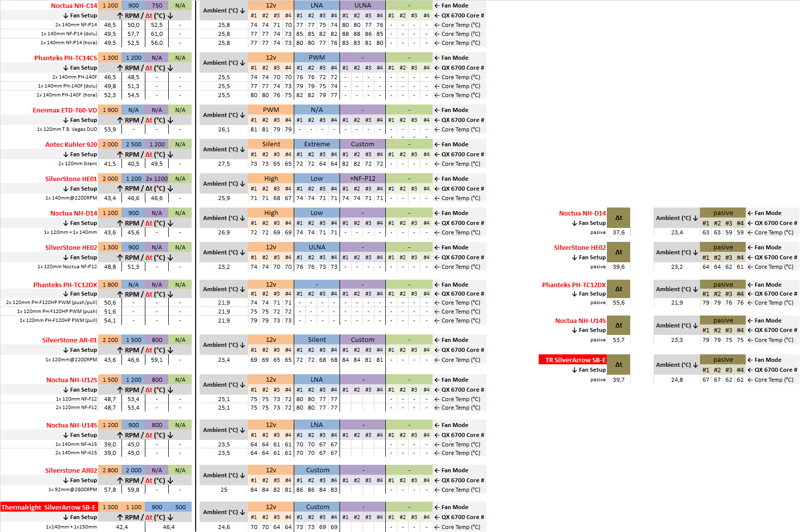The height and width of the screenshot is (532, 800).
Task: Click the '2 800' RPM cell
Action: [x=110, y=470]
